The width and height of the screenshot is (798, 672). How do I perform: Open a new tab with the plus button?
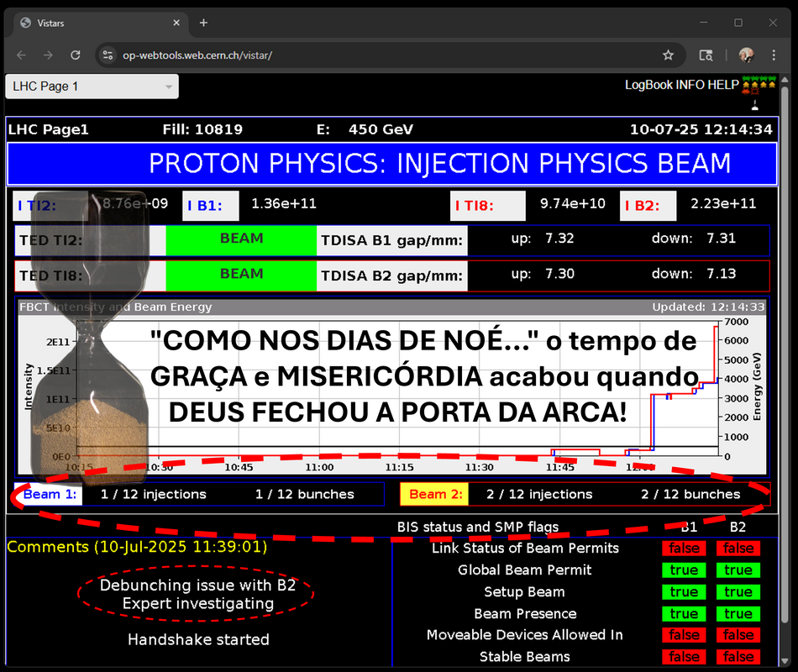tap(203, 23)
